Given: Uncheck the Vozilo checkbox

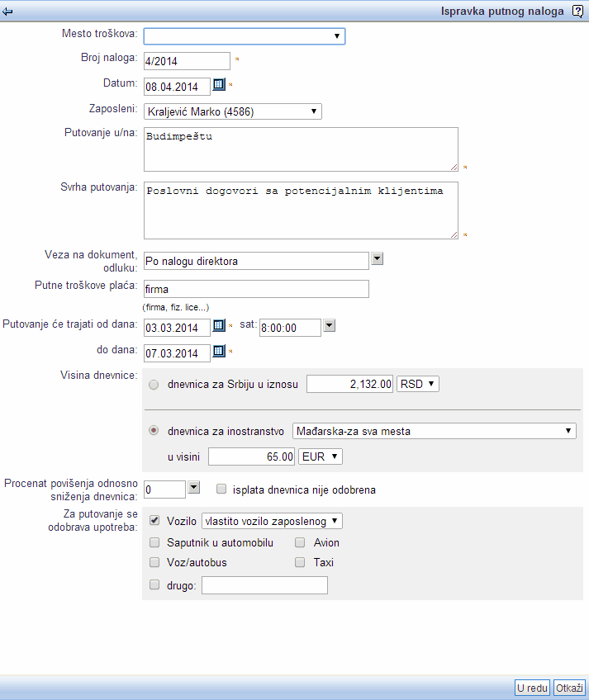Looking at the screenshot, I should [x=154, y=521].
